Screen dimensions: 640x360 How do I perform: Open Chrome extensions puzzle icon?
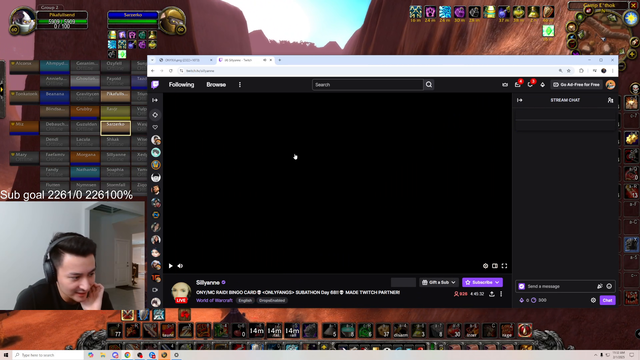coord(581,71)
